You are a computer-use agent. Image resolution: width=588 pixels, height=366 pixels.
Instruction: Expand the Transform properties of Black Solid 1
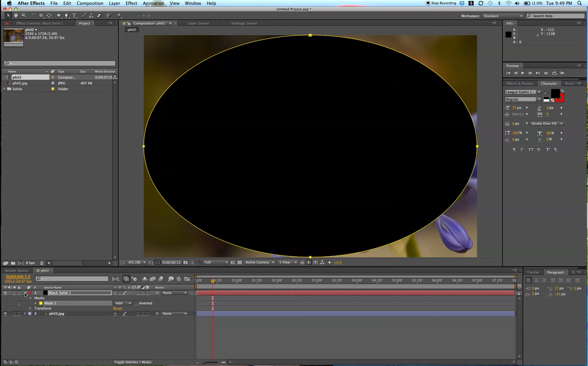click(x=30, y=308)
